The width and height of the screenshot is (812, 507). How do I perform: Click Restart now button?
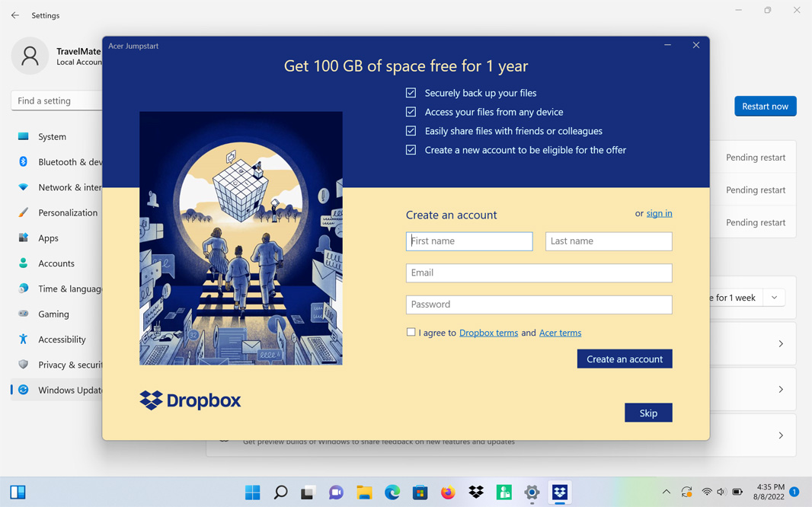point(765,106)
